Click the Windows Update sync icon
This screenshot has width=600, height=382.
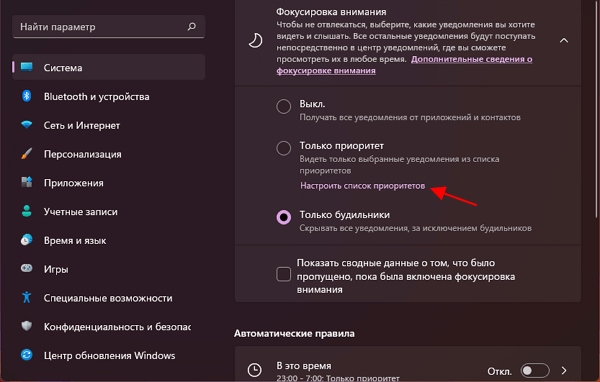pyautogui.click(x=26, y=355)
